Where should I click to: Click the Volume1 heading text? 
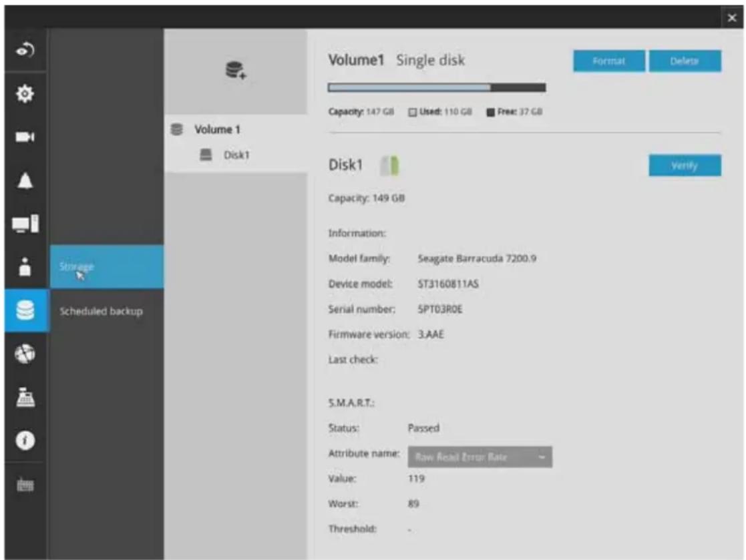point(356,60)
